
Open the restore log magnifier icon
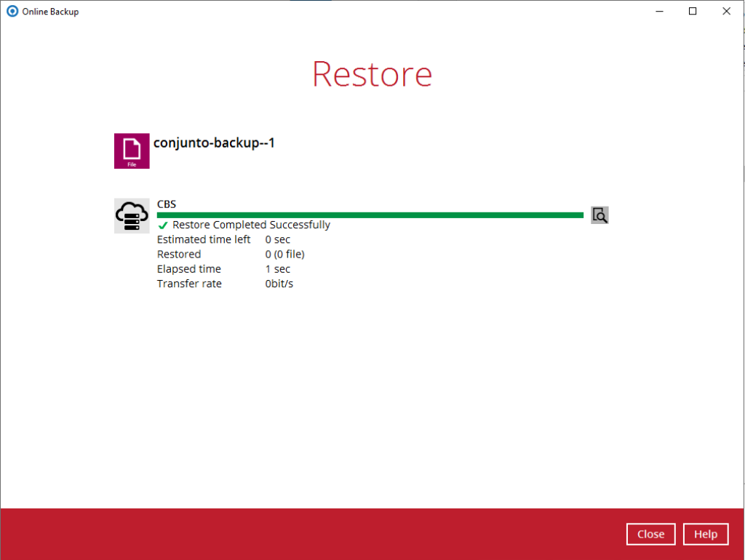tap(599, 215)
